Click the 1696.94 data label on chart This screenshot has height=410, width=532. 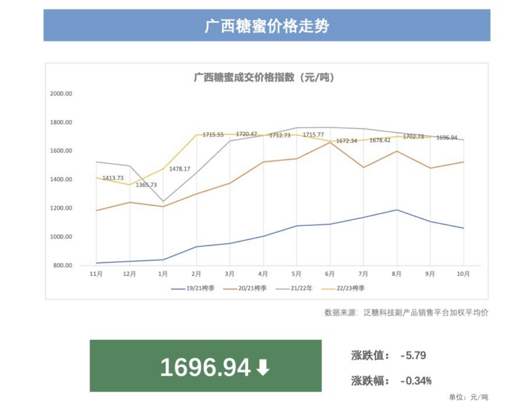click(x=447, y=137)
